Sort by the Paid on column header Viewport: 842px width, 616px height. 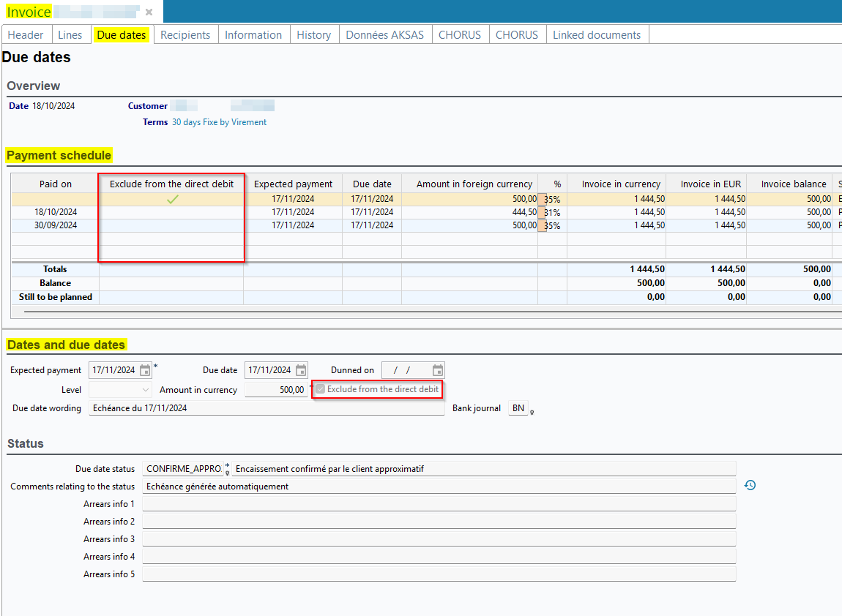point(56,184)
